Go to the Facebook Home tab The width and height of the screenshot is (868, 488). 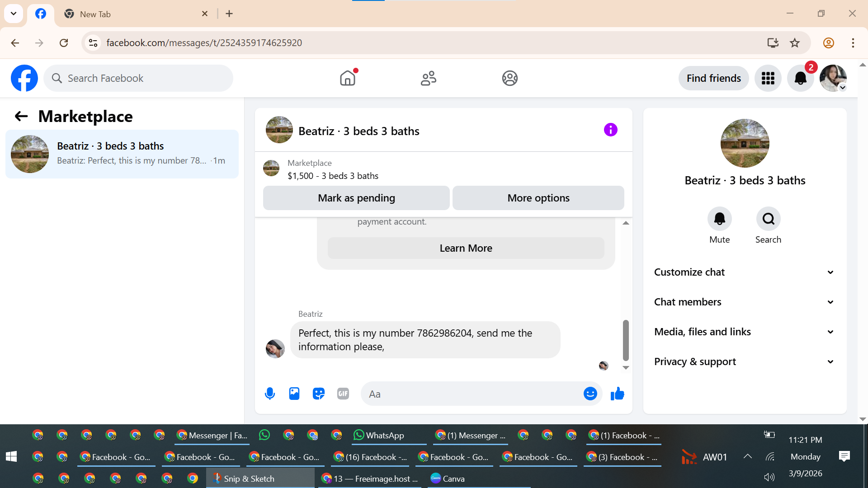(x=348, y=78)
